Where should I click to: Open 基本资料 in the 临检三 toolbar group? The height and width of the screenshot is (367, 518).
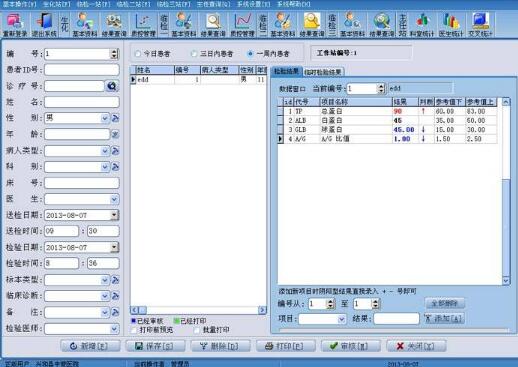point(352,24)
